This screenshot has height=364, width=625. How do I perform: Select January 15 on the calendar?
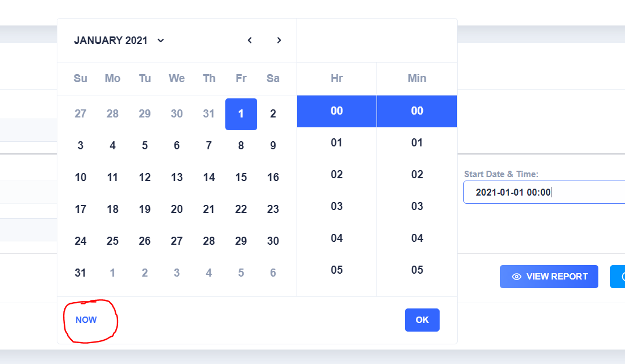point(241,177)
